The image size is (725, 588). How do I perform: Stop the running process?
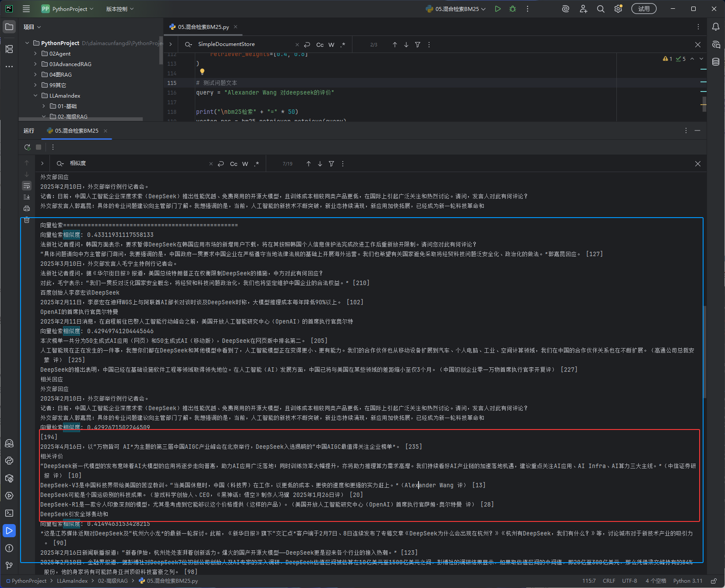tap(39, 147)
